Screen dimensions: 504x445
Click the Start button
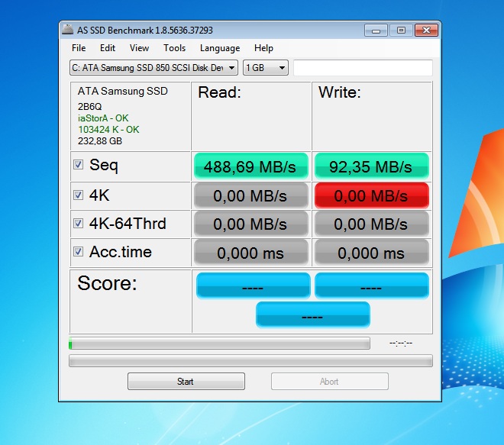point(186,382)
